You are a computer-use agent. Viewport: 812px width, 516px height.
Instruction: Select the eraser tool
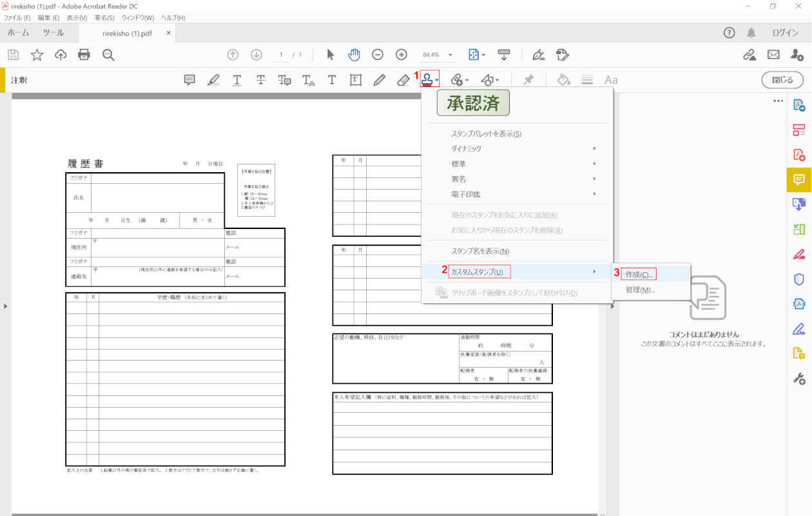coord(403,80)
